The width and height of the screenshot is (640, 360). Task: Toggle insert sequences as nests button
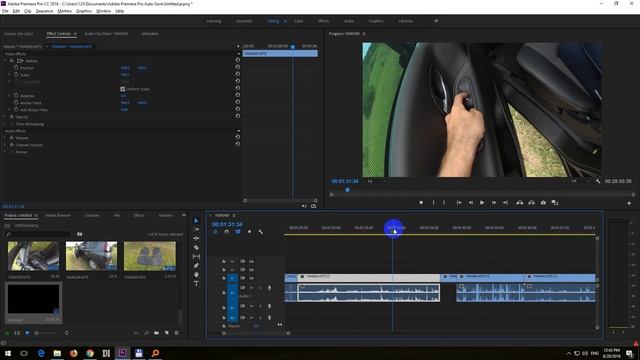click(215, 232)
